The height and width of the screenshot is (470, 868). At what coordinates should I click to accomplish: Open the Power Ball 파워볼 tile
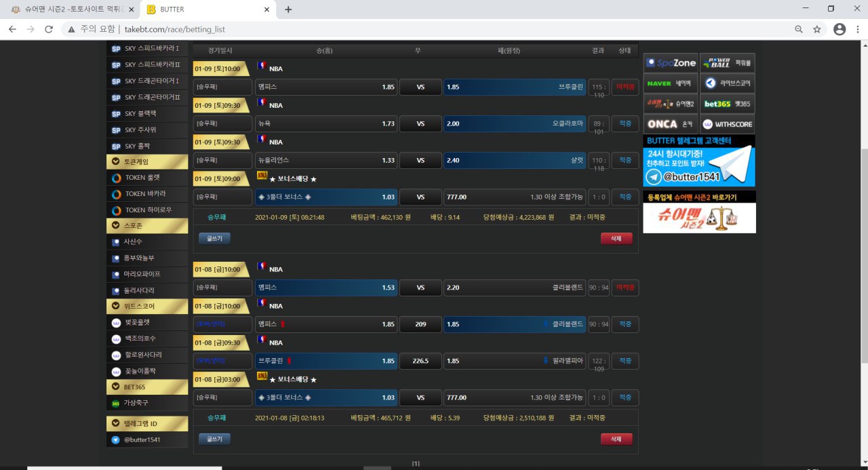(727, 63)
